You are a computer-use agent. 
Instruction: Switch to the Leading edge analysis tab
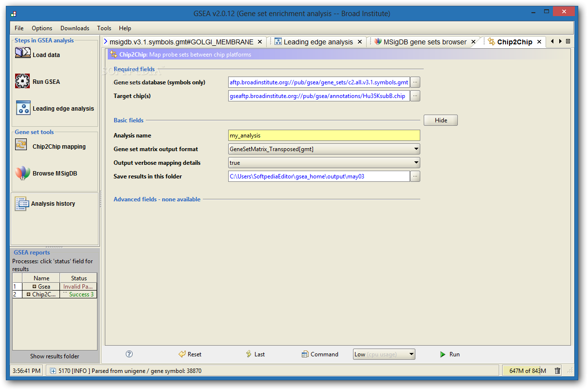coord(318,42)
